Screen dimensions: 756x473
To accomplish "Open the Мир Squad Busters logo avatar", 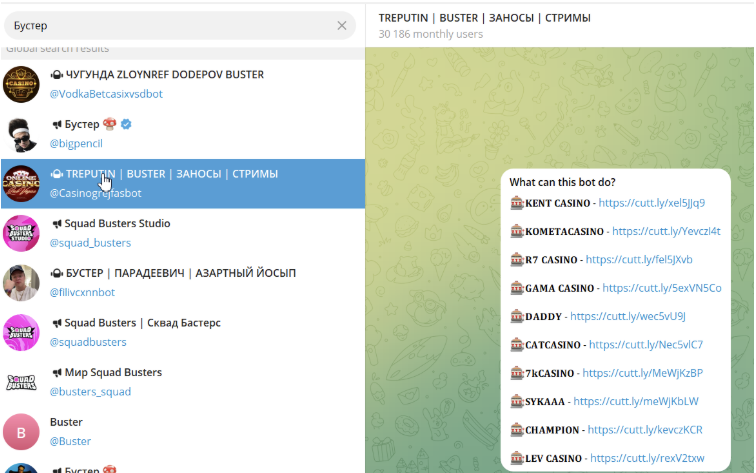I will (21, 382).
